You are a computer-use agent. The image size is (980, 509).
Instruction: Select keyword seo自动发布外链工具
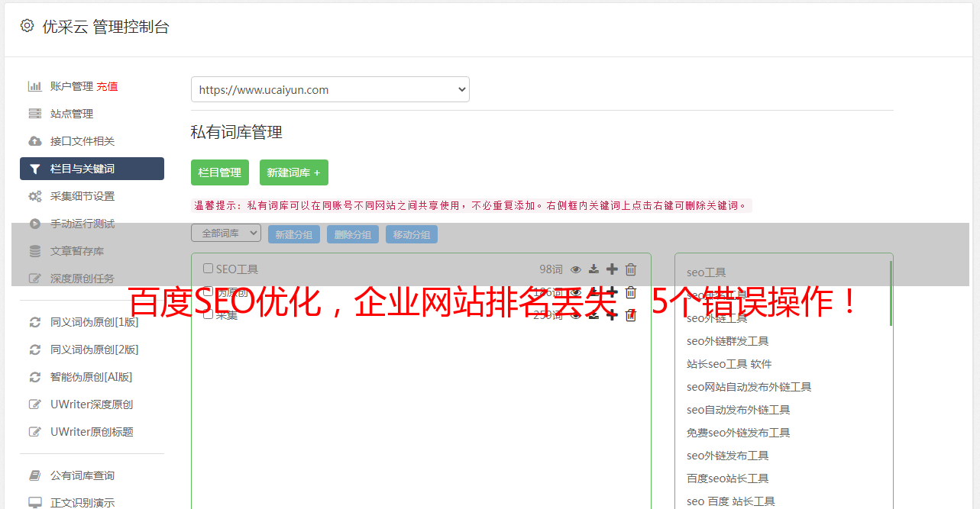[x=738, y=410]
